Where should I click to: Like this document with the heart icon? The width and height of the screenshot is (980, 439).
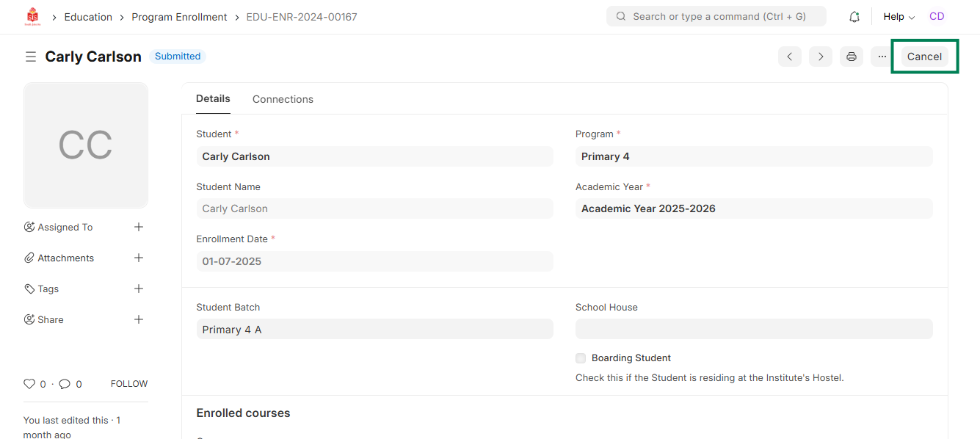coord(29,384)
